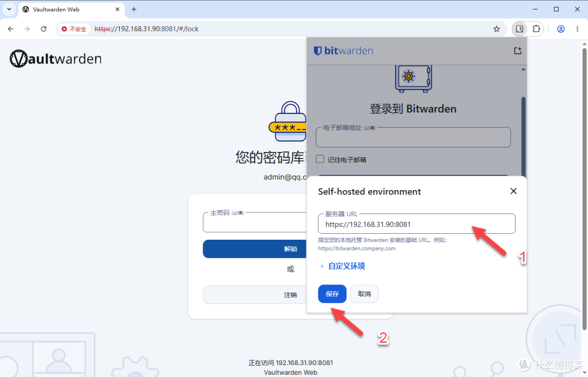Click the bitwarden logo in popup header
The image size is (588, 377).
tap(344, 51)
